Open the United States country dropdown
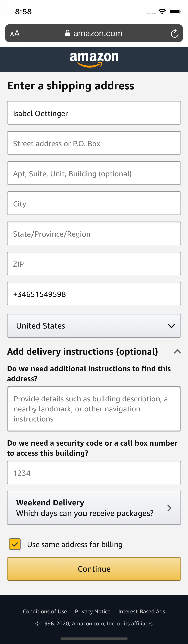This screenshot has width=188, height=644. tap(94, 326)
